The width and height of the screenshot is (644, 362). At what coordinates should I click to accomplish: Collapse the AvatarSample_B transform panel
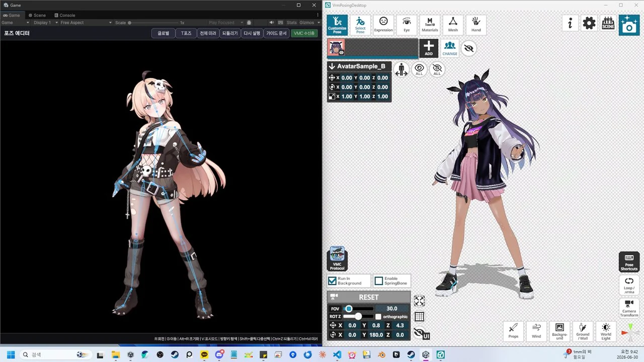tap(332, 66)
